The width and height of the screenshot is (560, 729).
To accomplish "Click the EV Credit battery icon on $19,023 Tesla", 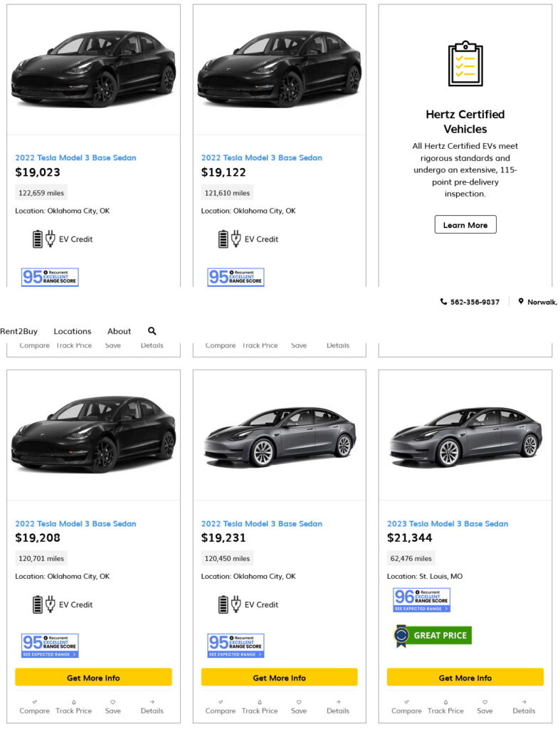I will [38, 238].
